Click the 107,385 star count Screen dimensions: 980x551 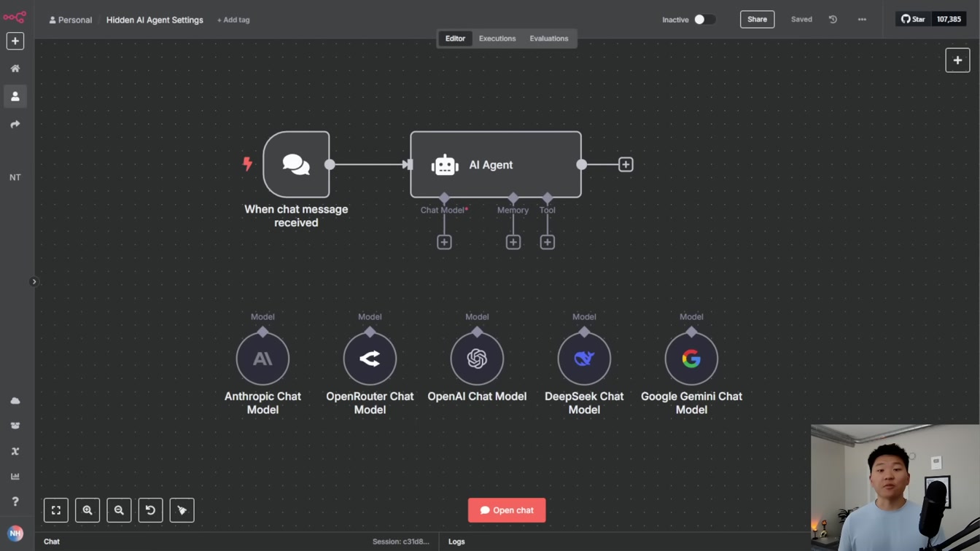pyautogui.click(x=949, y=20)
